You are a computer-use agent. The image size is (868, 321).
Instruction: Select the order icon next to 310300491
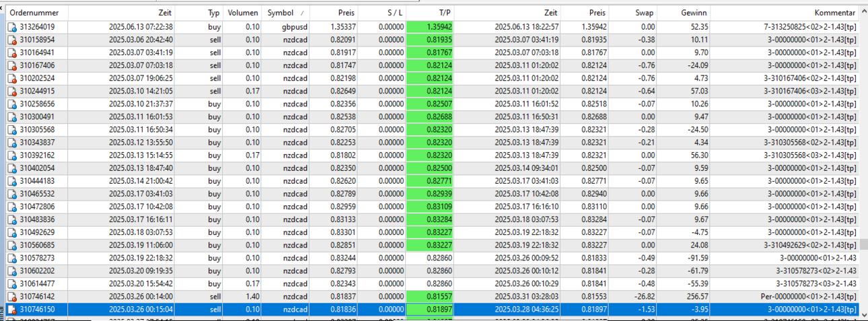coord(12,117)
